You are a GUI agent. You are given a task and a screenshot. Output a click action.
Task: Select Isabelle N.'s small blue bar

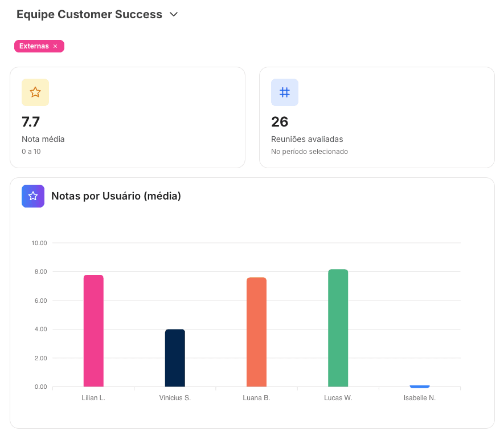[x=420, y=385]
